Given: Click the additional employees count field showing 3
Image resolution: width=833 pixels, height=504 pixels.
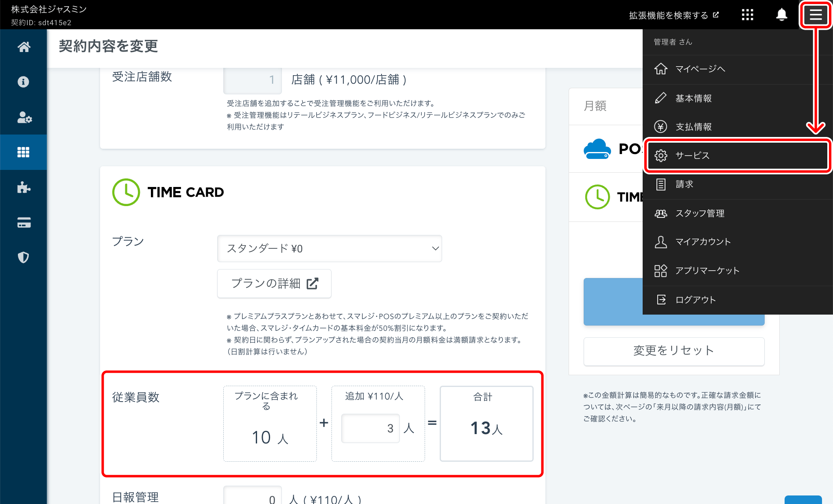Looking at the screenshot, I should tap(370, 428).
